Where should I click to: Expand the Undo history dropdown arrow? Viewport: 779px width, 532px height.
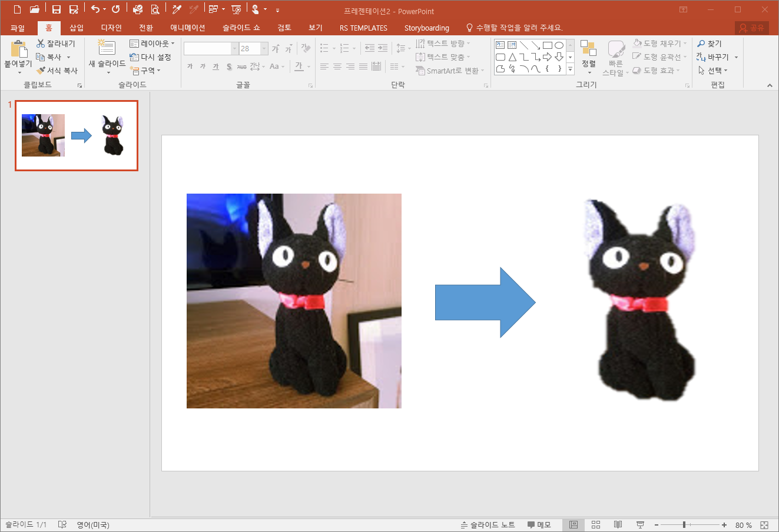click(104, 9)
